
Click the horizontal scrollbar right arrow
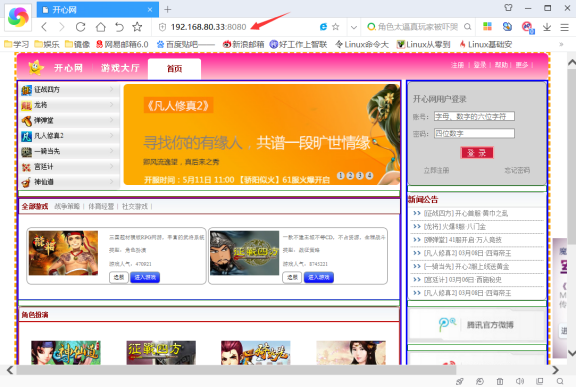[x=555, y=370]
